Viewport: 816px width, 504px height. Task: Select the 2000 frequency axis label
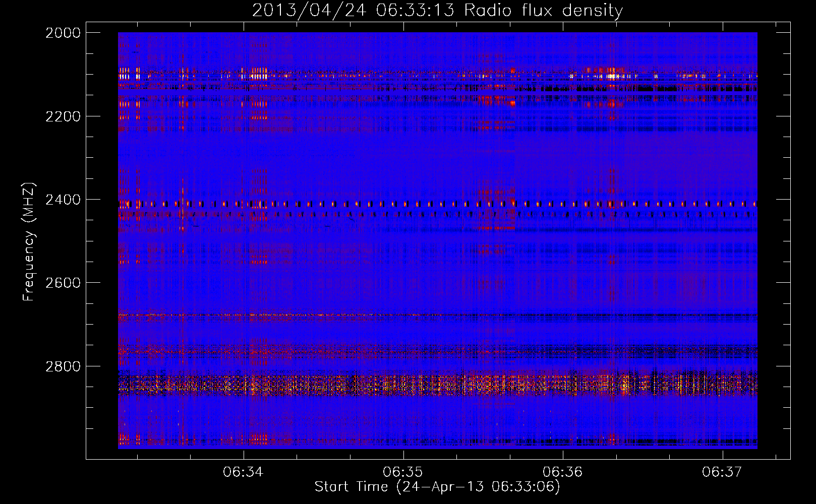[63, 33]
